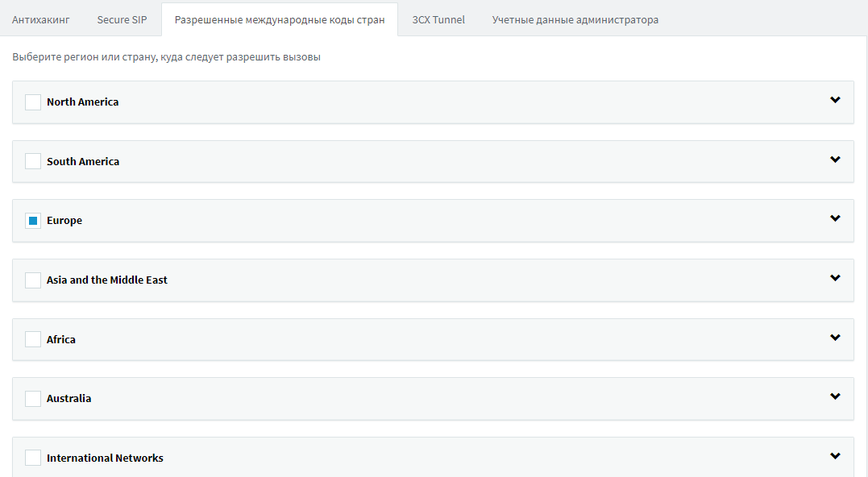The image size is (868, 477).
Task: Disable the Europe checkbox
Action: [x=32, y=220]
